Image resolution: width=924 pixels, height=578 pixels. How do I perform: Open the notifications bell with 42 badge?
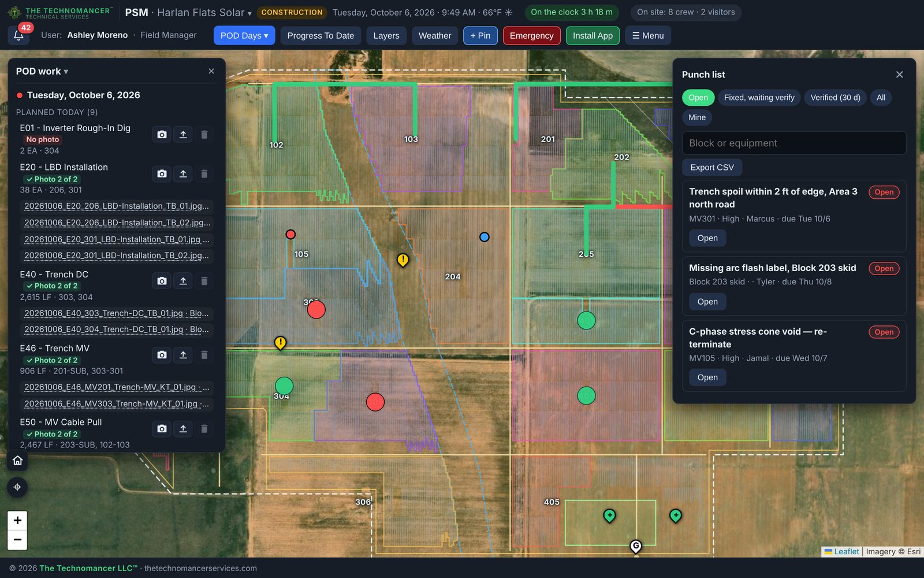[18, 35]
